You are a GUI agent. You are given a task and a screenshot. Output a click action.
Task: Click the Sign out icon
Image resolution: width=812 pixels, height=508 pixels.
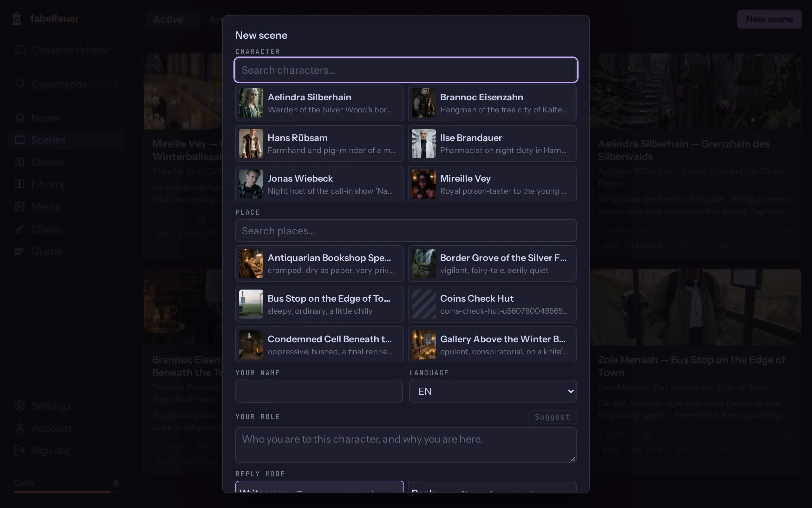[20, 450]
